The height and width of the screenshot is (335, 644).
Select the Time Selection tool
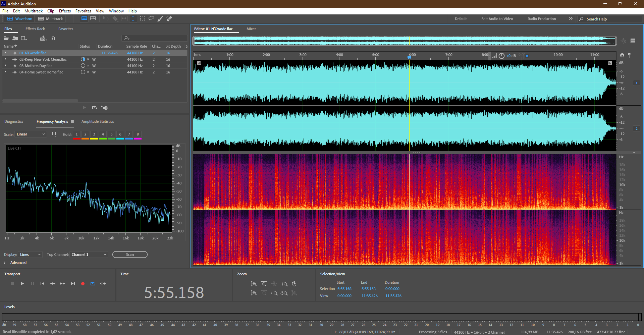(x=133, y=19)
